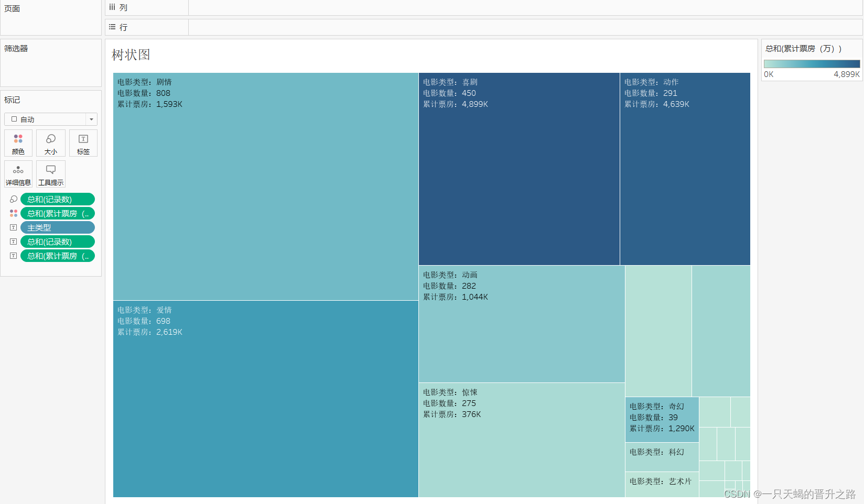864x504 pixels.
Task: Click the label icon beside second 总和(记录数) pill
Action: (14, 242)
